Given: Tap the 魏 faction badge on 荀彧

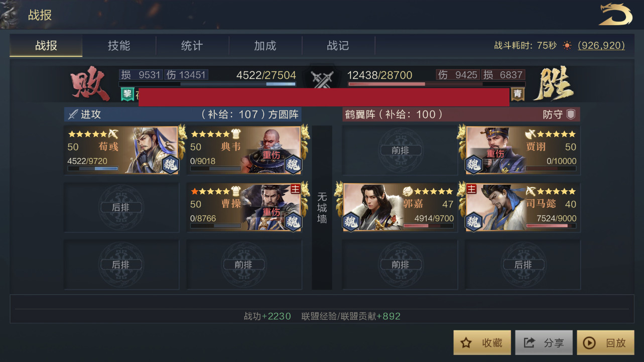Looking at the screenshot, I should tap(170, 165).
